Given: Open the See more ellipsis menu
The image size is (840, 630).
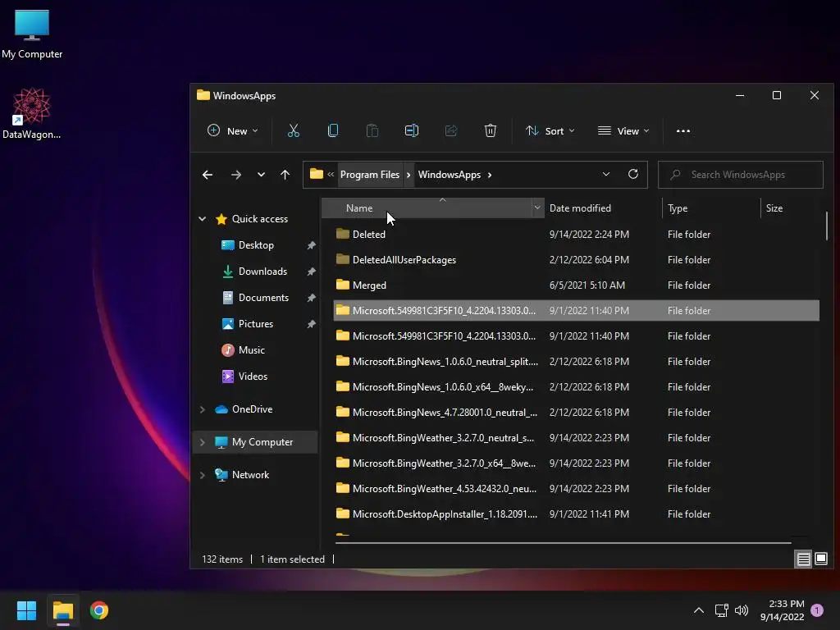Looking at the screenshot, I should pyautogui.click(x=683, y=130).
